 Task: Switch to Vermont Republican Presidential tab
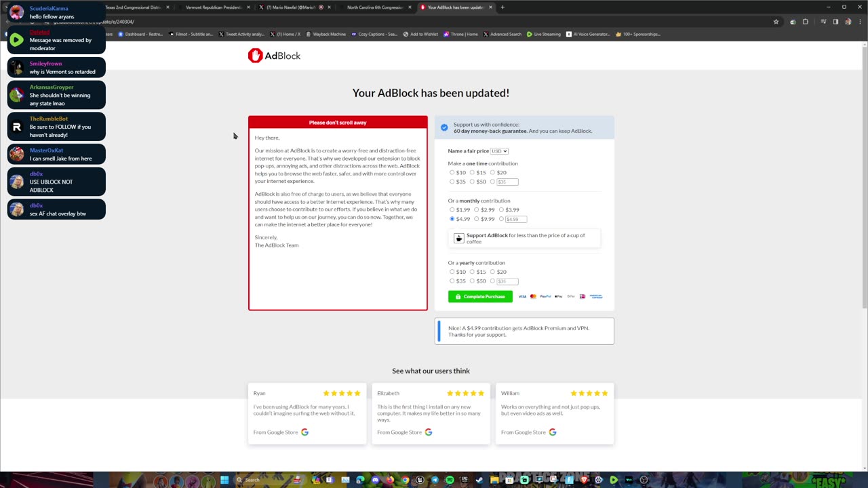point(213,7)
